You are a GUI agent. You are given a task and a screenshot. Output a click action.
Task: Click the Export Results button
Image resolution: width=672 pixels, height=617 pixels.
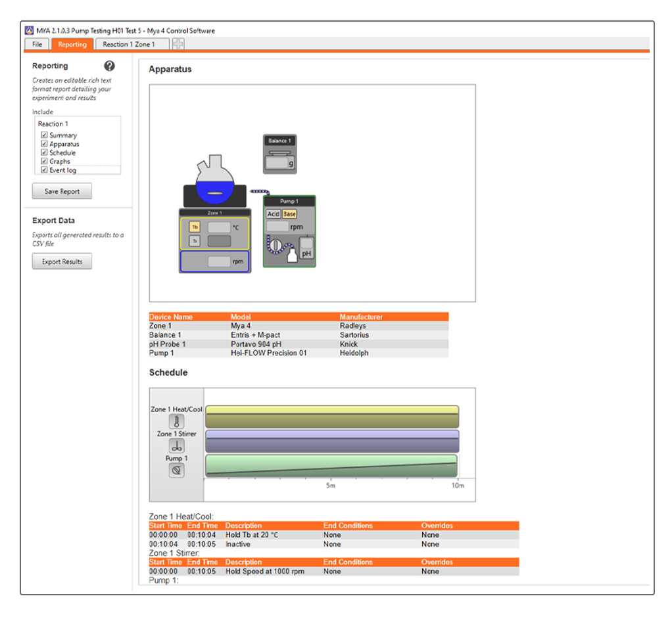click(62, 262)
